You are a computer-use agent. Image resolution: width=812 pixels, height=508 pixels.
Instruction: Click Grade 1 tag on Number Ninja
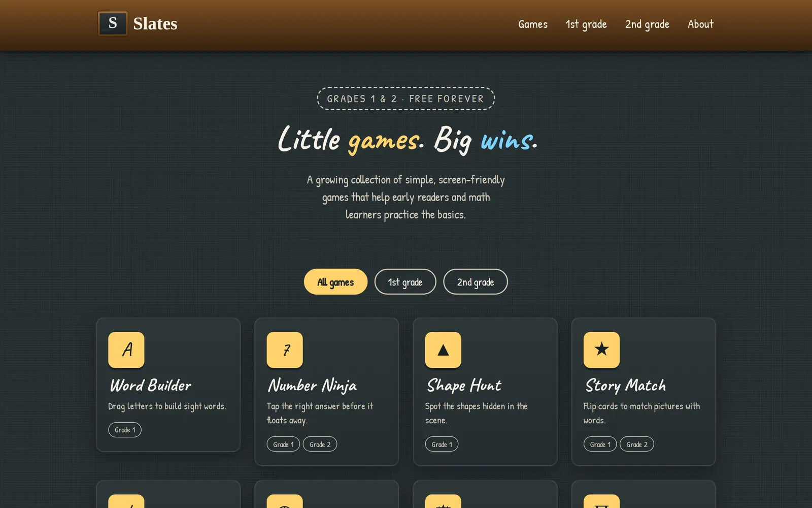[283, 444]
